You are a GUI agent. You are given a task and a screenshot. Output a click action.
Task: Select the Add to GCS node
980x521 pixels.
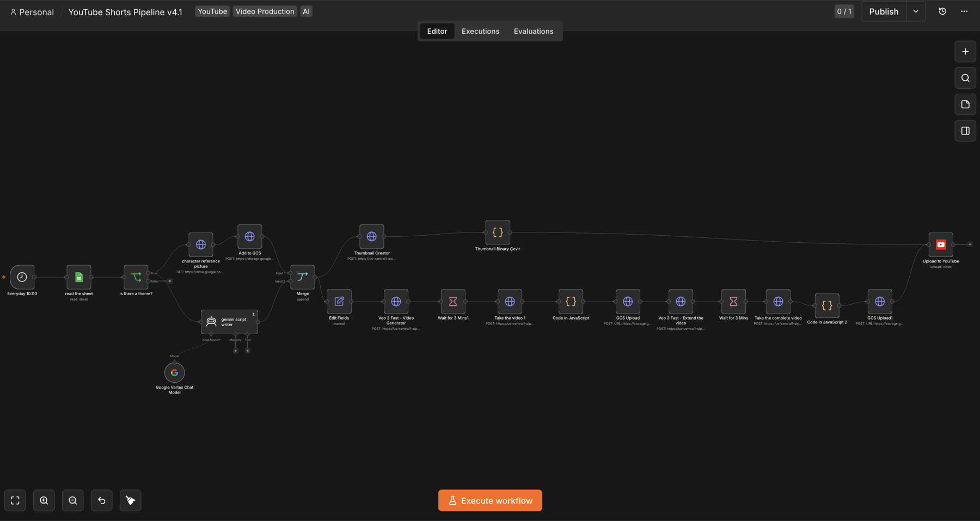coord(249,236)
